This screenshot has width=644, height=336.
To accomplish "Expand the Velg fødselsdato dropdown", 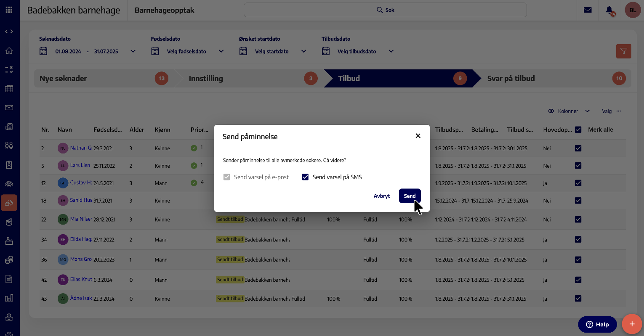I will coord(221,51).
